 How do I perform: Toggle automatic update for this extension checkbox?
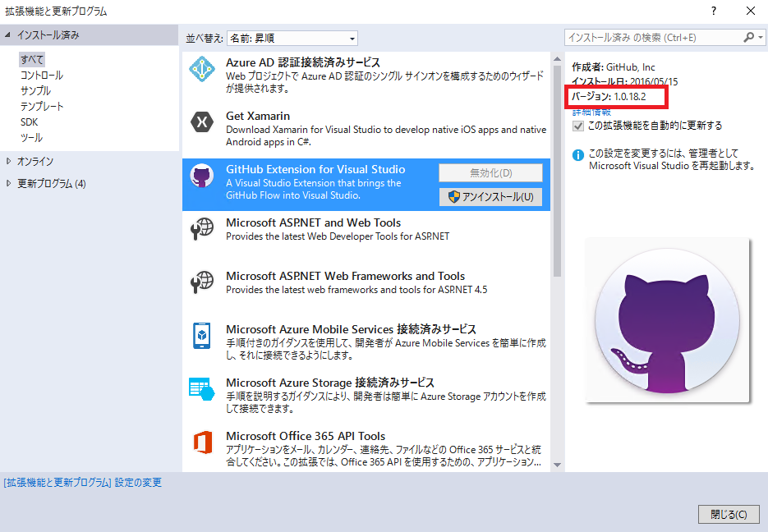pos(578,126)
